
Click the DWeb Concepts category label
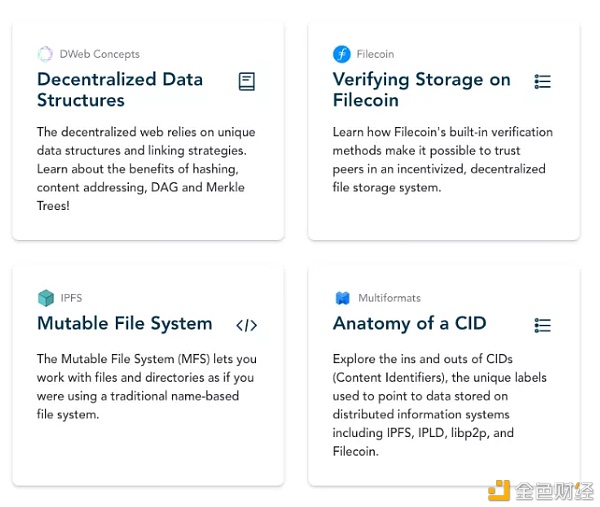(x=99, y=54)
